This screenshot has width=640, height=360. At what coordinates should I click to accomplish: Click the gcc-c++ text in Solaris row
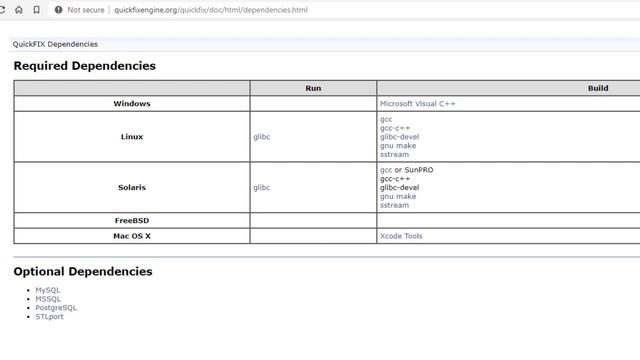395,179
